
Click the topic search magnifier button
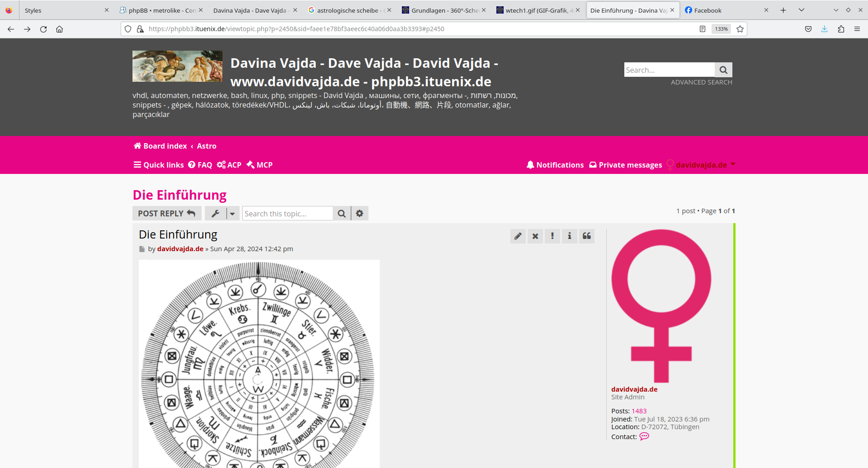[342, 214]
